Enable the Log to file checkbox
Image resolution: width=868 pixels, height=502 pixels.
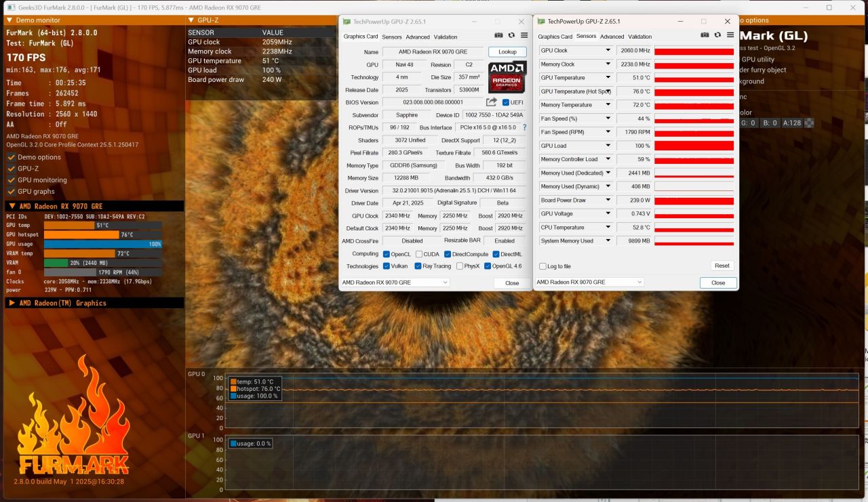tap(542, 266)
